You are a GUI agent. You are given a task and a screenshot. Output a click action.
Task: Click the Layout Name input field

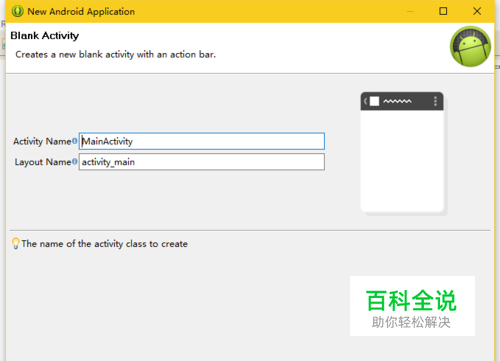click(x=202, y=162)
